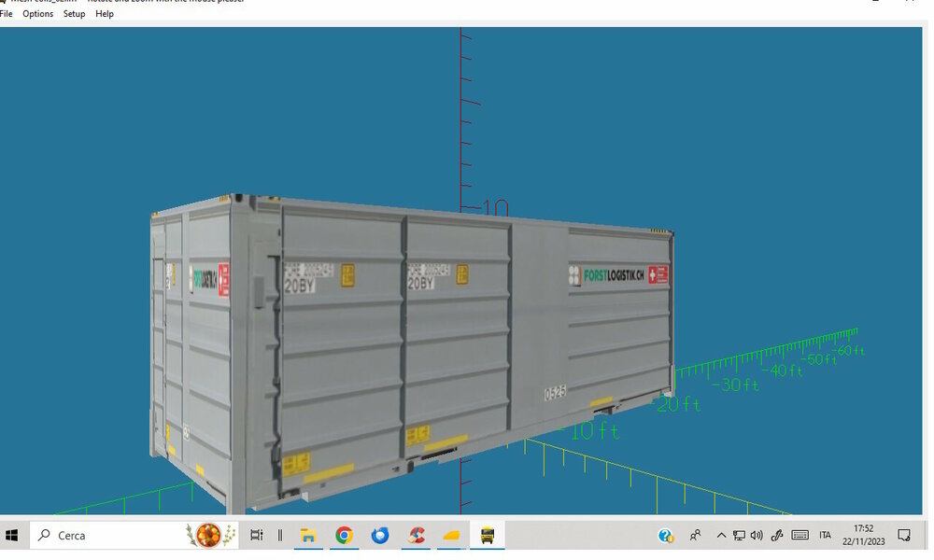Open the touch keyboard tray icon
The height and width of the screenshot is (560, 934).
[800, 536]
